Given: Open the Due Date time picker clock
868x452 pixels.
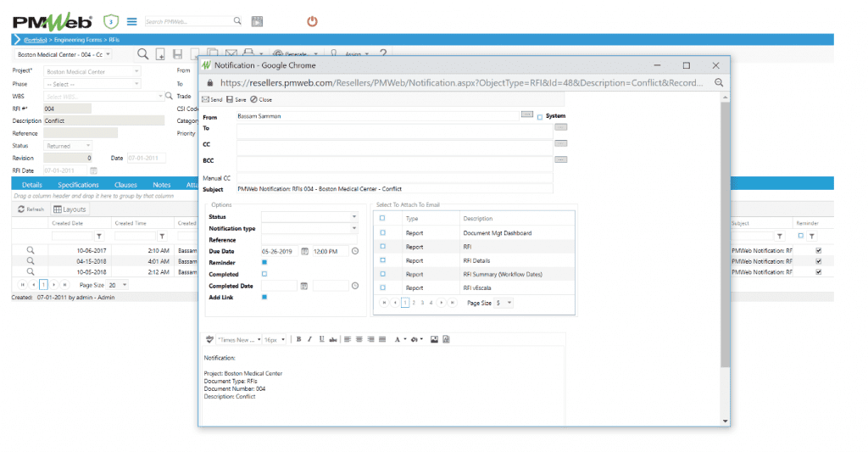Looking at the screenshot, I should click(x=355, y=252).
